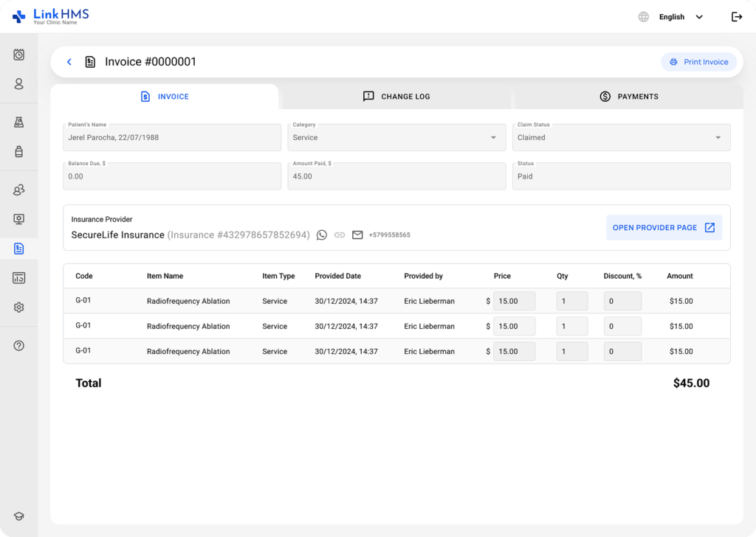
Task: Click the Patient's Name field
Action: (171, 137)
